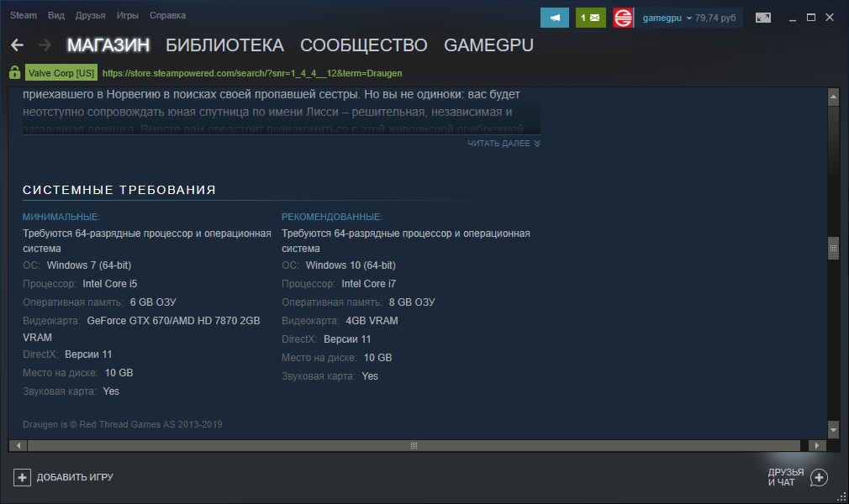
Task: Click the green padlock security icon
Action: tap(14, 72)
